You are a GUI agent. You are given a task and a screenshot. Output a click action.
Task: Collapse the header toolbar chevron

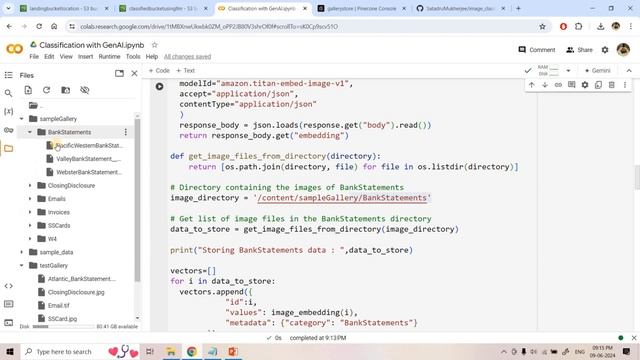[629, 71]
